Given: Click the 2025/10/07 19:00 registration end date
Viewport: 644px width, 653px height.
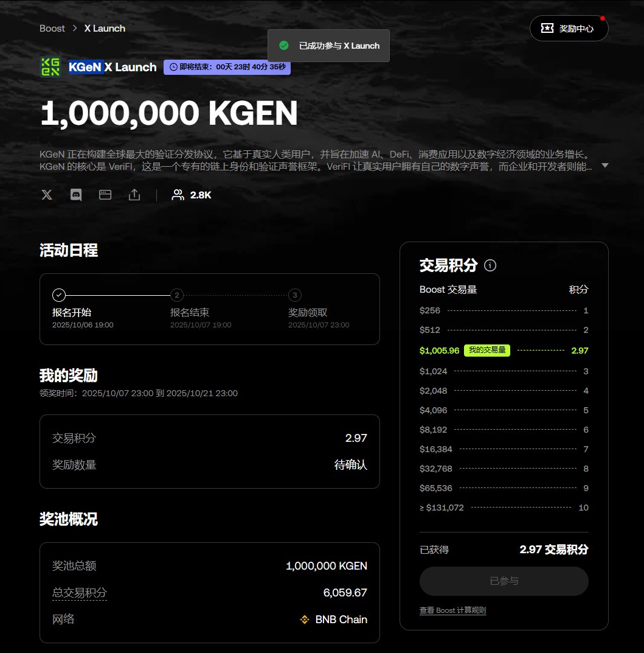Looking at the screenshot, I should point(201,325).
